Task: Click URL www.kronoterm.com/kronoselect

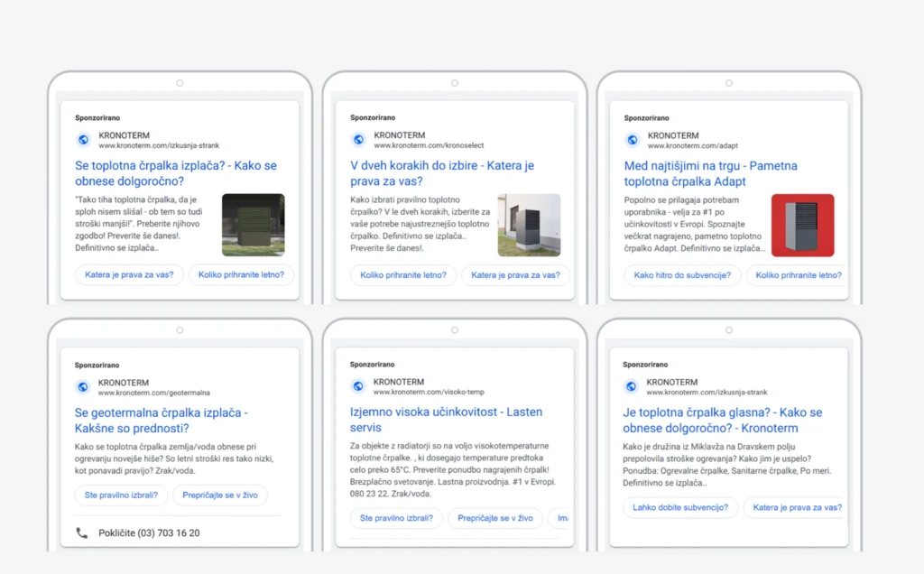Action: [x=429, y=145]
